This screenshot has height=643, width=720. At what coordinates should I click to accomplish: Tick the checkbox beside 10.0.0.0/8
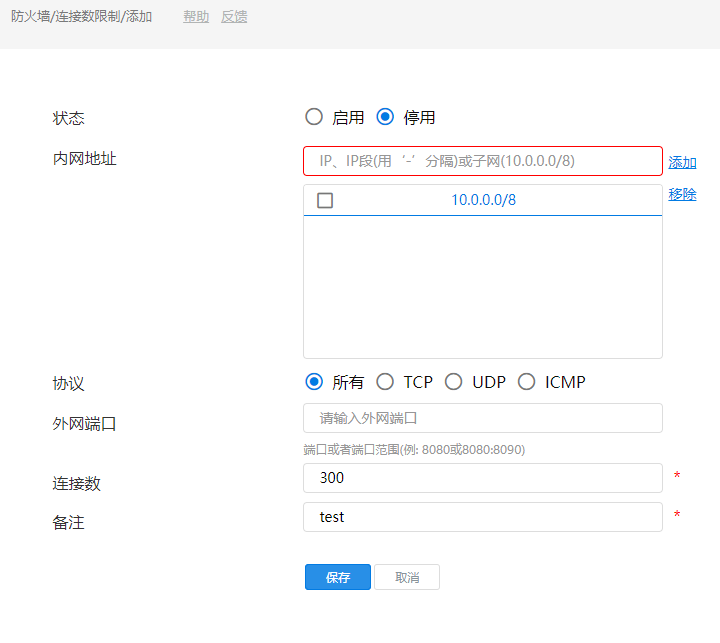pyautogui.click(x=325, y=200)
